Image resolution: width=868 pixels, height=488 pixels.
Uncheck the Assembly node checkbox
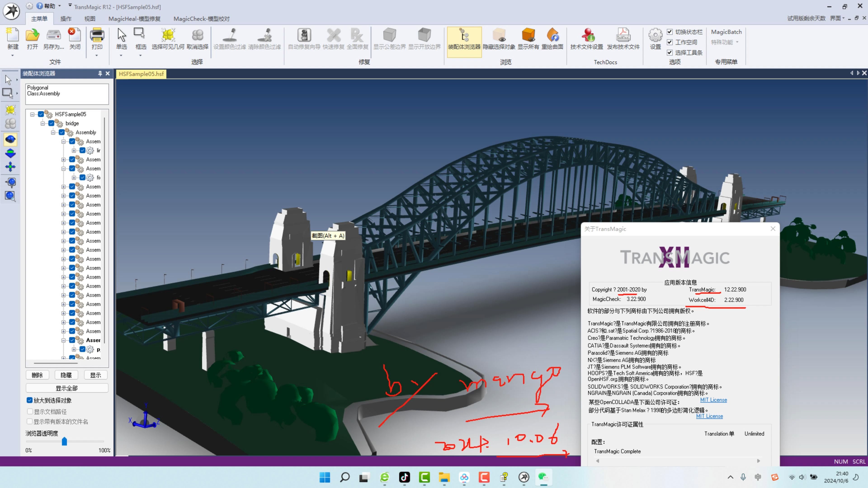62,132
